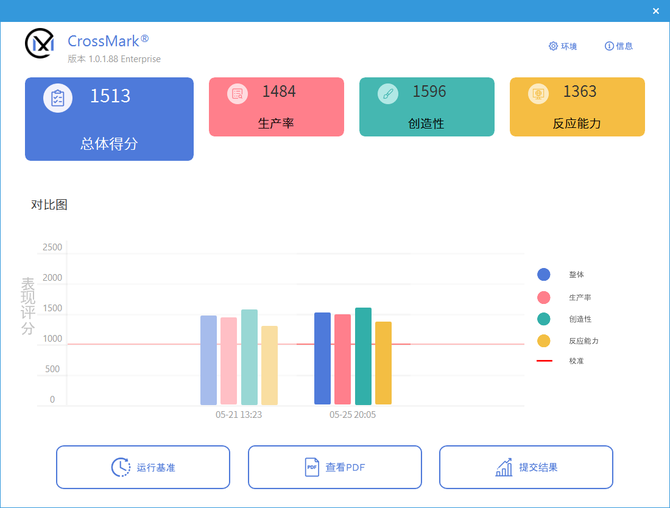670x508 pixels.
Task: Select the teal creativity bar for 05-21 13:23
Action: 249,357
